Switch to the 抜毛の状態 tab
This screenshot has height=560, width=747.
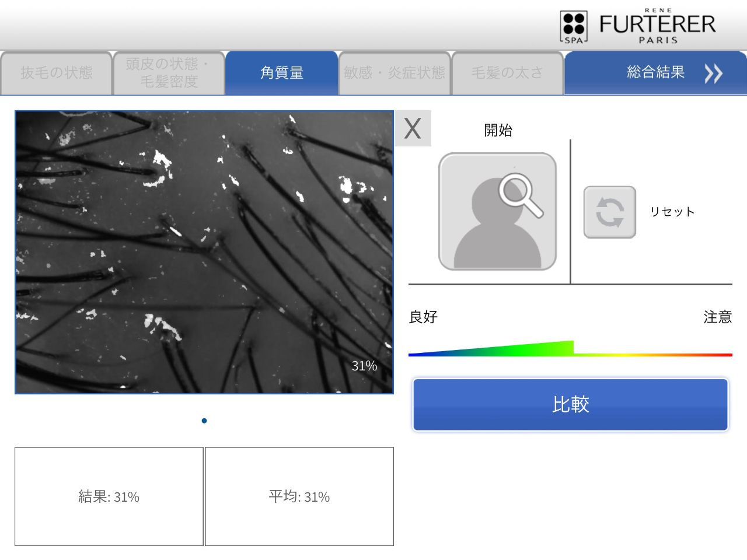tap(57, 73)
